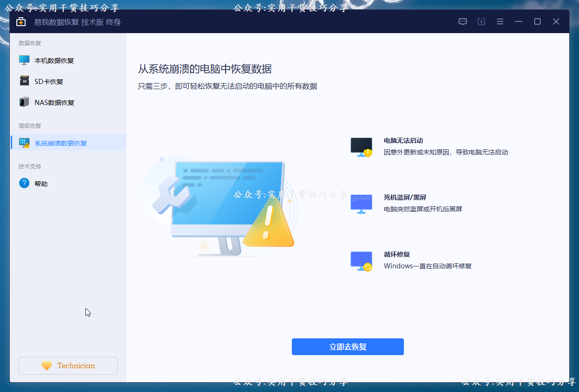Click the NAS数据恢复 device icon

tap(24, 102)
